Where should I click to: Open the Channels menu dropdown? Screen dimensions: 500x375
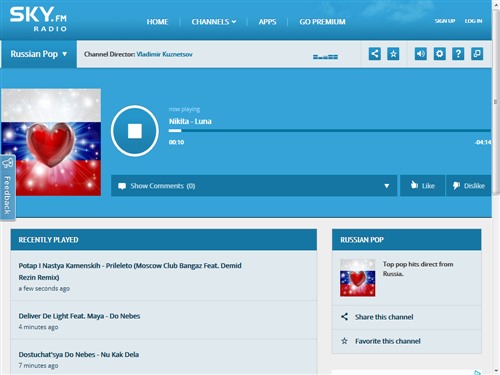(x=214, y=22)
